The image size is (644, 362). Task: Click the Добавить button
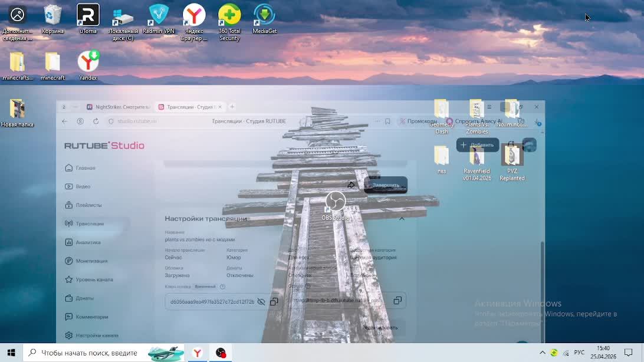(478, 145)
